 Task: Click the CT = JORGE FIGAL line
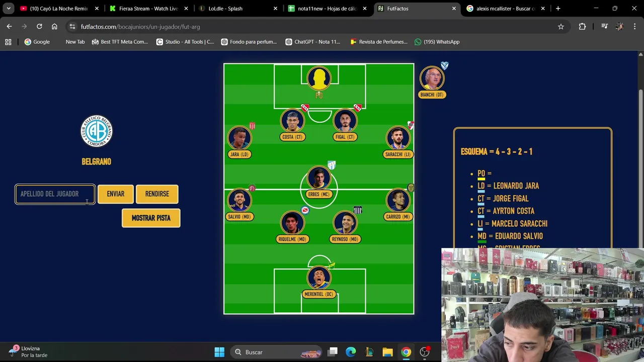coord(503,199)
